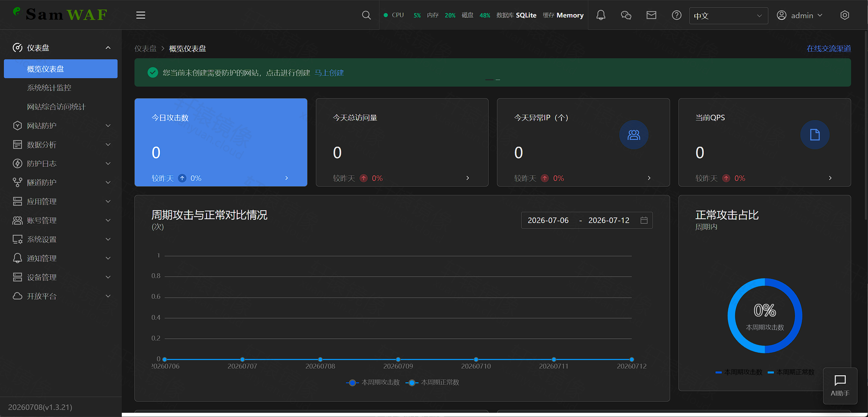Open the hexagon settings icon in header

click(845, 15)
